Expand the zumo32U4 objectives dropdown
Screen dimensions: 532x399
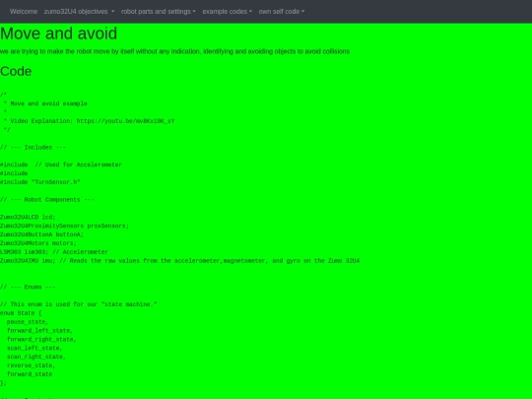tap(79, 12)
